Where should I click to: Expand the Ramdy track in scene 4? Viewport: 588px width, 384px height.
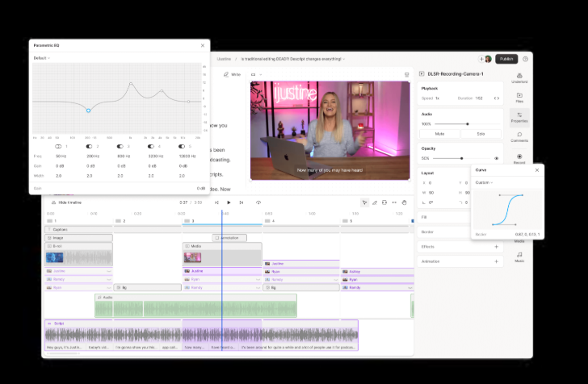point(335,280)
